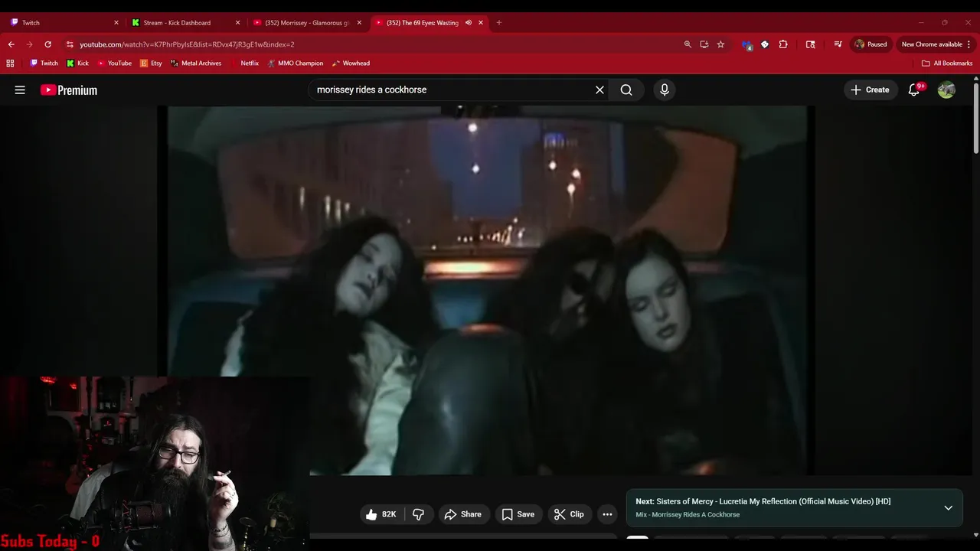
Task: Share the video
Action: tap(463, 514)
